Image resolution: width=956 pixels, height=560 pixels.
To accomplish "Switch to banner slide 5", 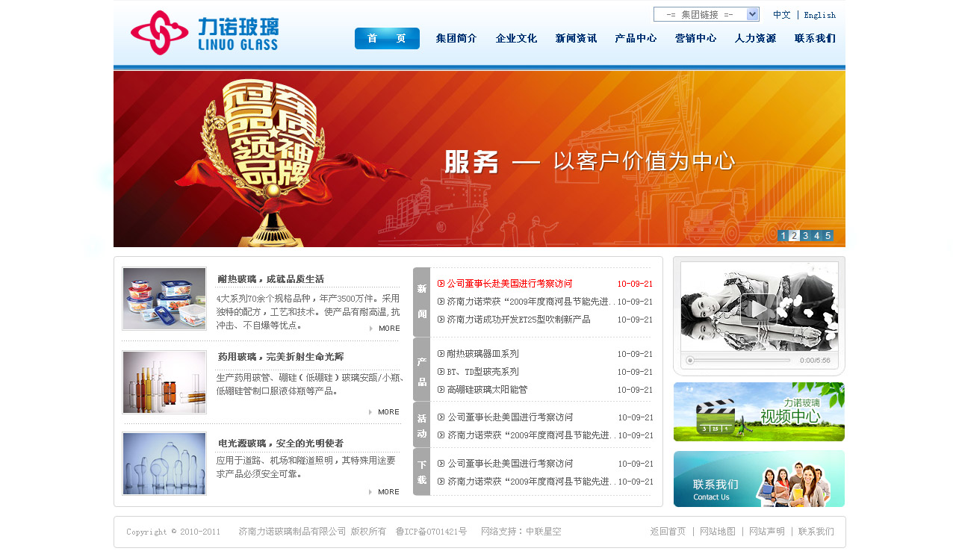I will [828, 236].
